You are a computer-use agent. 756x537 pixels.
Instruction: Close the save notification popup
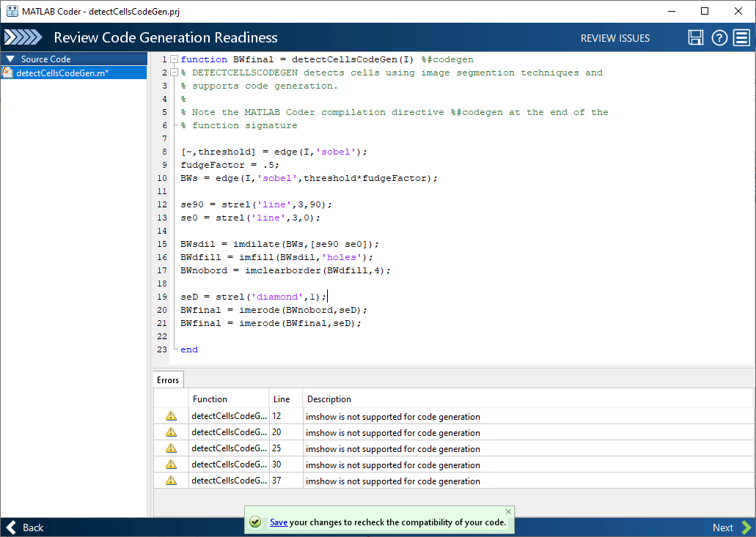(x=509, y=511)
